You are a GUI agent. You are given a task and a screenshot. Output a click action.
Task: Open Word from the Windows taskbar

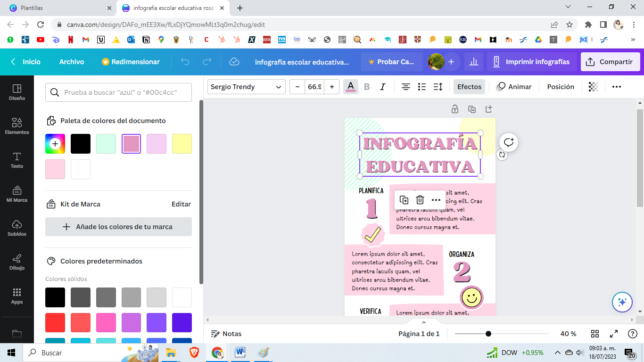240,353
